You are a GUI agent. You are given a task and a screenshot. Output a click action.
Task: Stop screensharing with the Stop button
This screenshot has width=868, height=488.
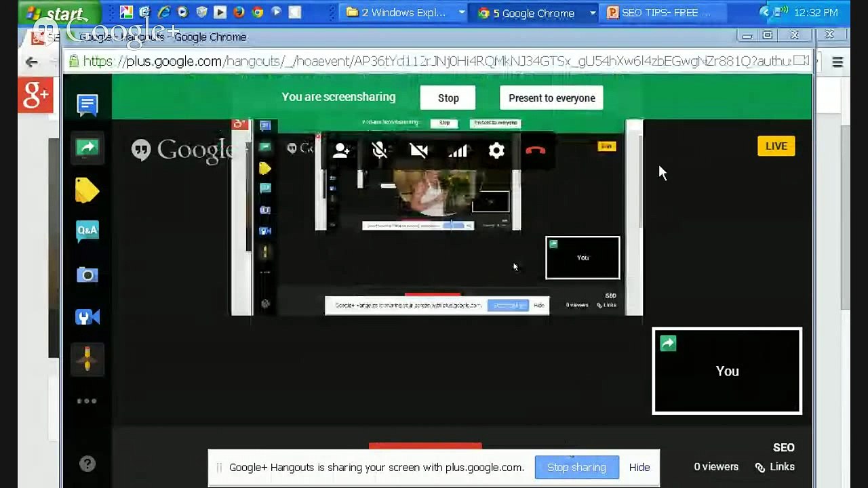coord(448,98)
